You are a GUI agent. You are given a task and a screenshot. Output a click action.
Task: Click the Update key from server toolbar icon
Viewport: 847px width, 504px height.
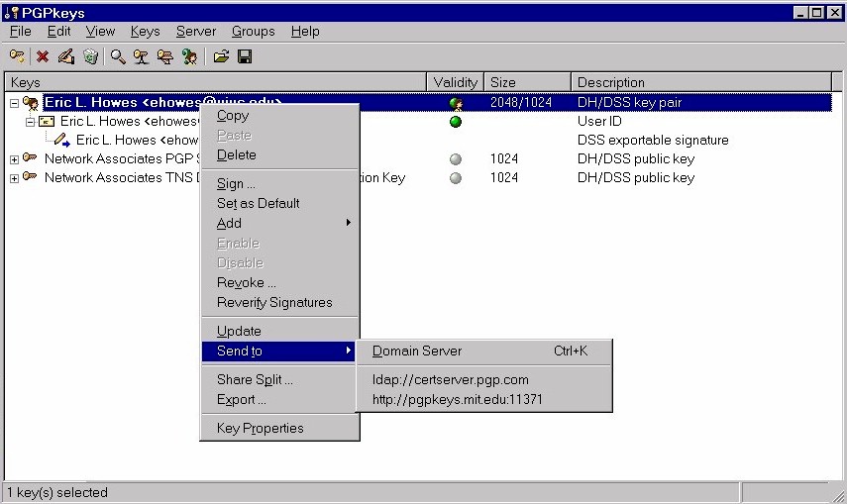click(165, 56)
